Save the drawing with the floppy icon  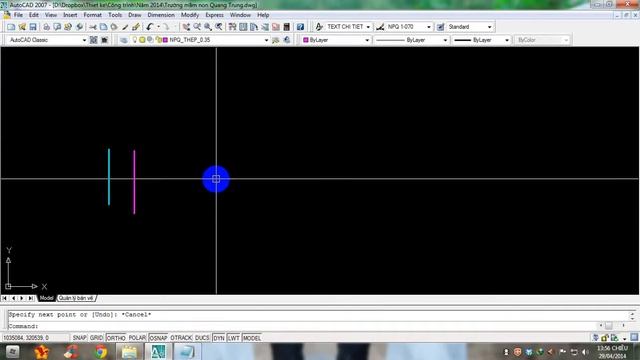33,27
